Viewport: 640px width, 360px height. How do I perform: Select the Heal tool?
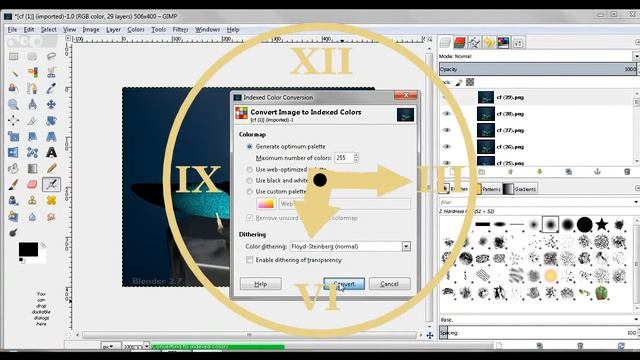click(51, 200)
